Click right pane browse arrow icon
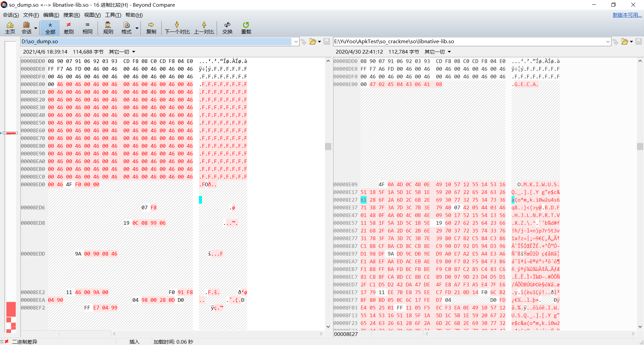 pos(615,42)
